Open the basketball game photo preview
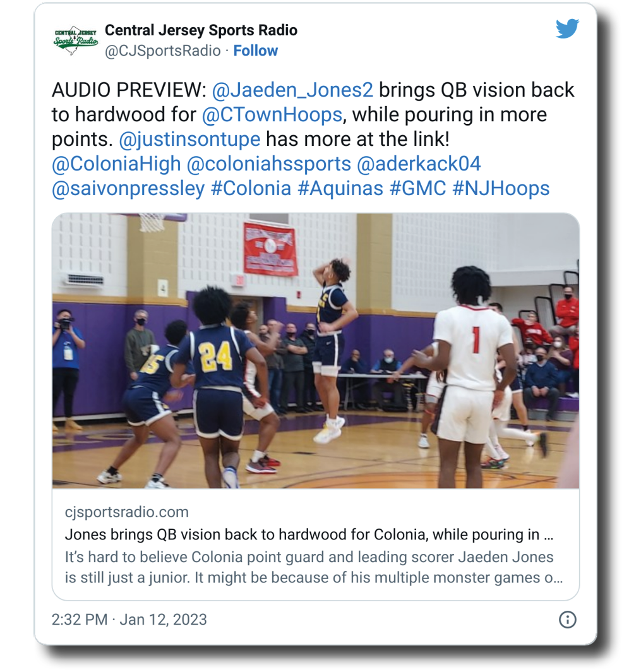This screenshot has height=672, width=629. [x=316, y=351]
